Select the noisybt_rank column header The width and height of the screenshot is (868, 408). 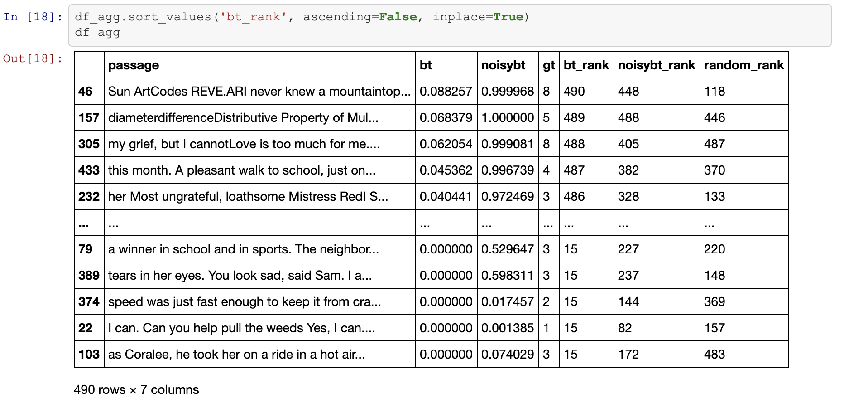point(656,65)
